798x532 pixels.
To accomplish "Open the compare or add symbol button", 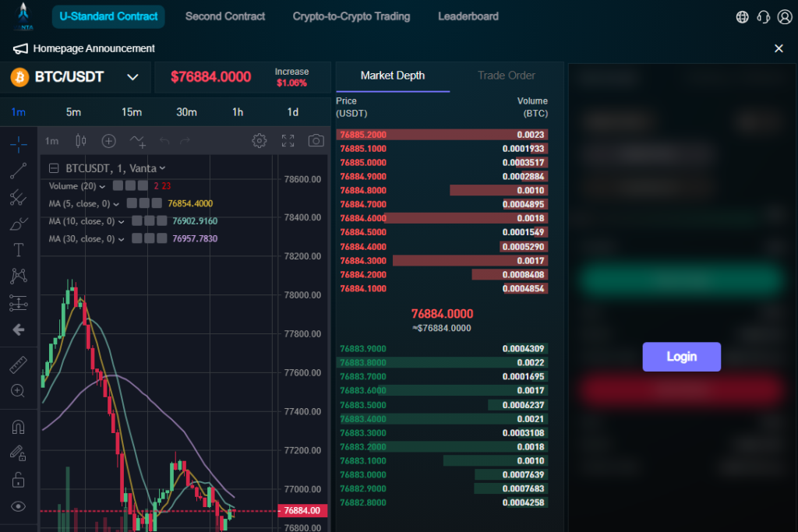I will [x=108, y=141].
